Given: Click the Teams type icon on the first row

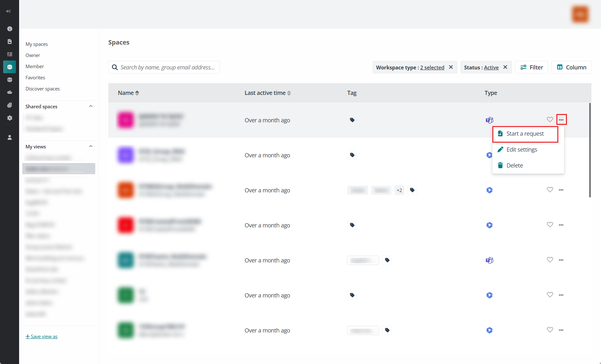Looking at the screenshot, I should point(490,120).
